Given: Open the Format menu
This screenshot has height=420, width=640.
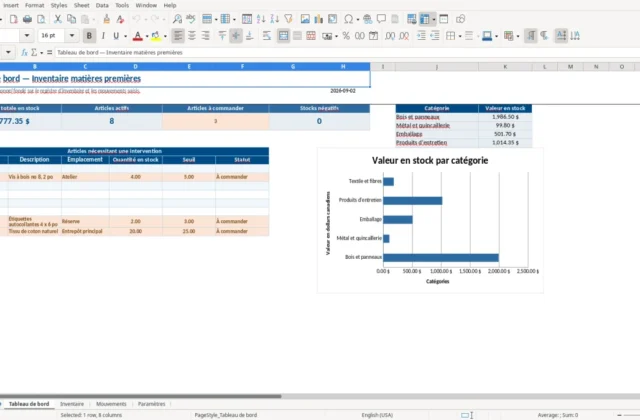Looking at the screenshot, I should [34, 5].
